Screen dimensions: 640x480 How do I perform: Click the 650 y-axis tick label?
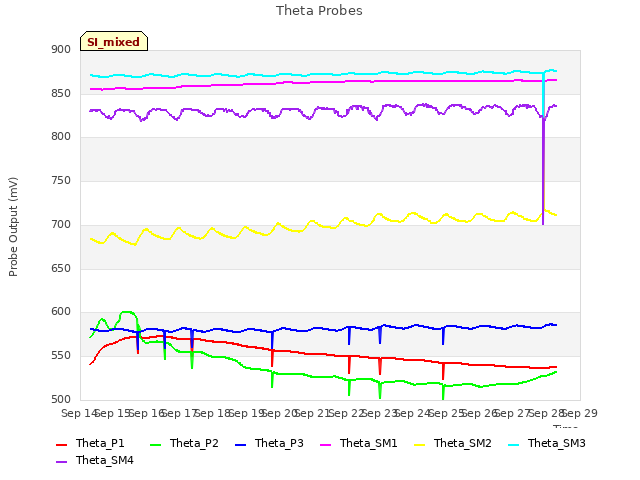(61, 269)
